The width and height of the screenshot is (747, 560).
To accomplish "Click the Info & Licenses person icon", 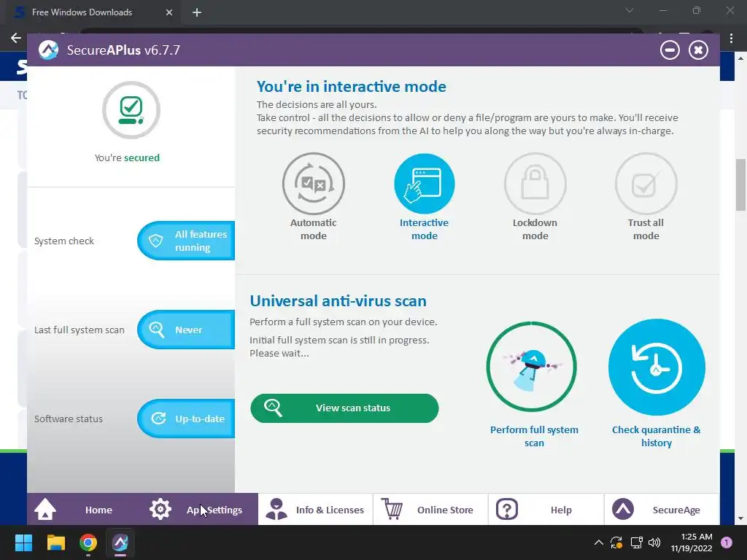I will (x=276, y=509).
